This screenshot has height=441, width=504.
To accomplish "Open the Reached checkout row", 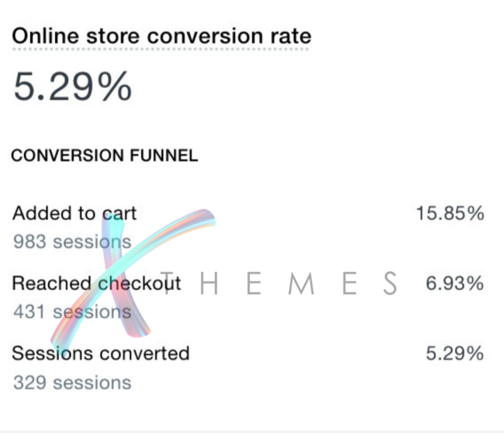I will click(x=248, y=297).
